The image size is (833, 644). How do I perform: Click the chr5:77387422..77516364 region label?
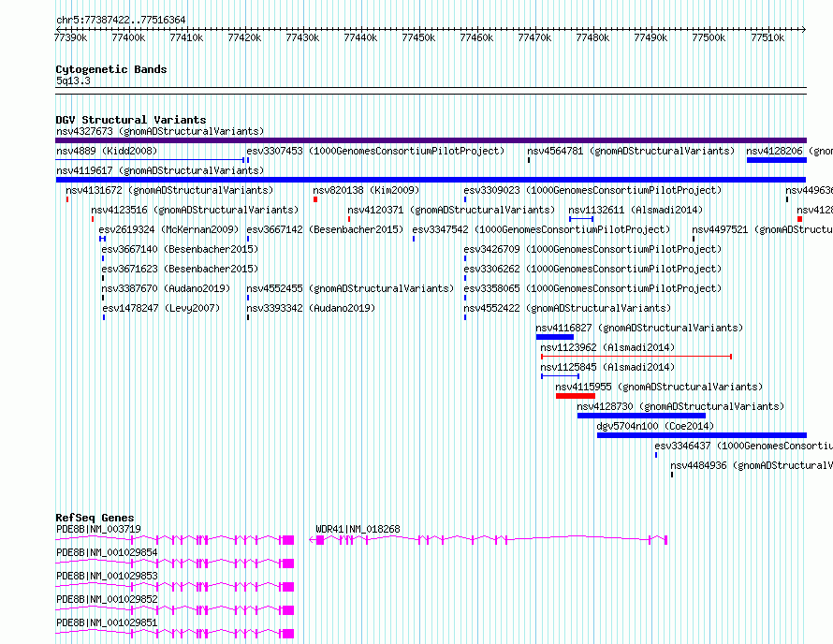coord(121,21)
